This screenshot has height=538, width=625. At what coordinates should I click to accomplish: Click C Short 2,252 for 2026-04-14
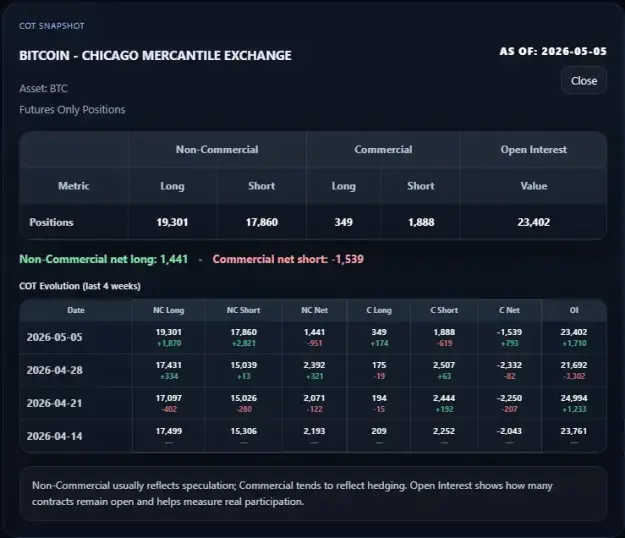(444, 431)
